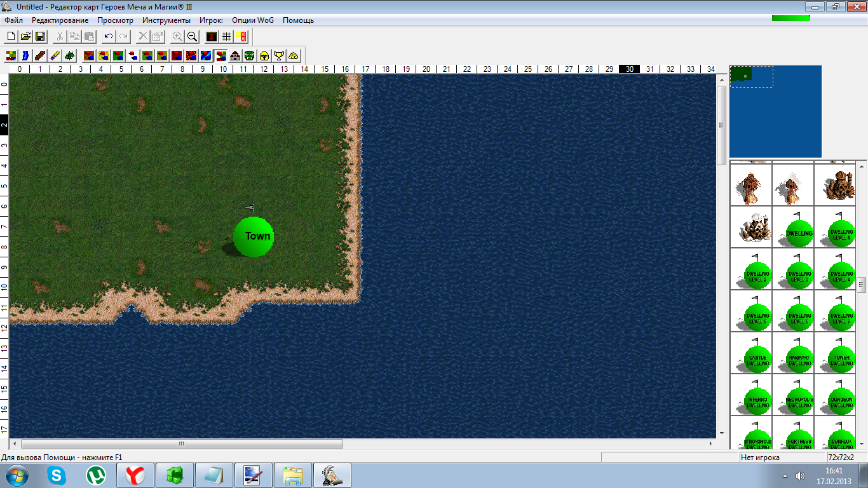Select the terrain brush tool
This screenshot has width=868, height=488.
[x=11, y=55]
